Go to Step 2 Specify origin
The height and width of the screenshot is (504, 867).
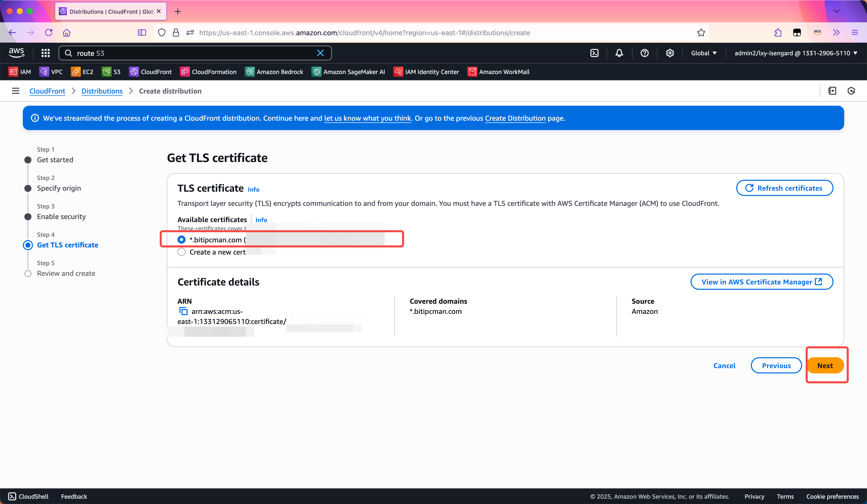click(x=59, y=188)
